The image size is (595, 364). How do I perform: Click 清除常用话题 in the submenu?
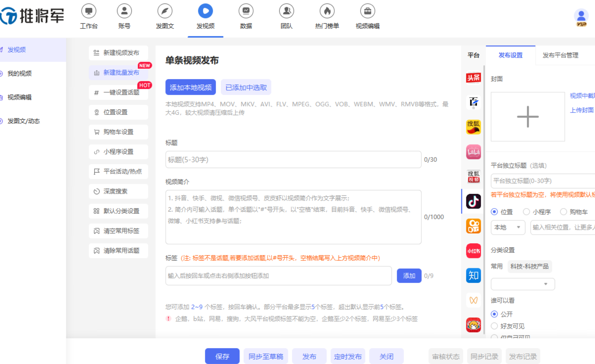(x=118, y=250)
